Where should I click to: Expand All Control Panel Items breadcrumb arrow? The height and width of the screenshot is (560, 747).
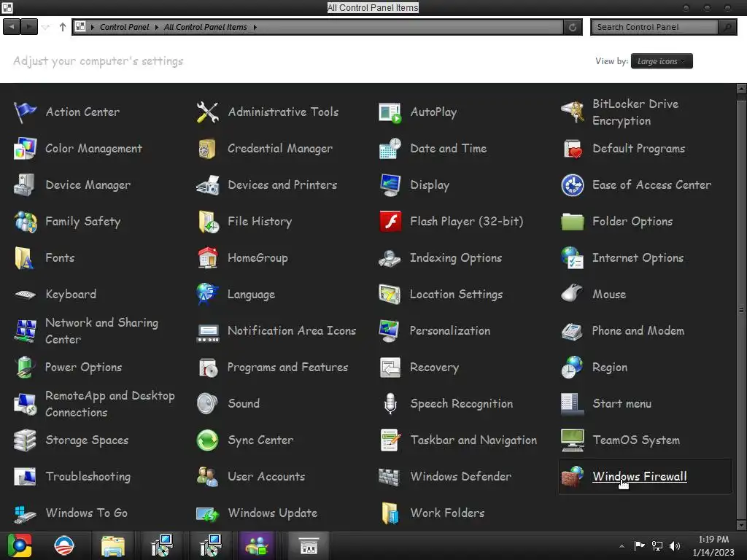(255, 27)
